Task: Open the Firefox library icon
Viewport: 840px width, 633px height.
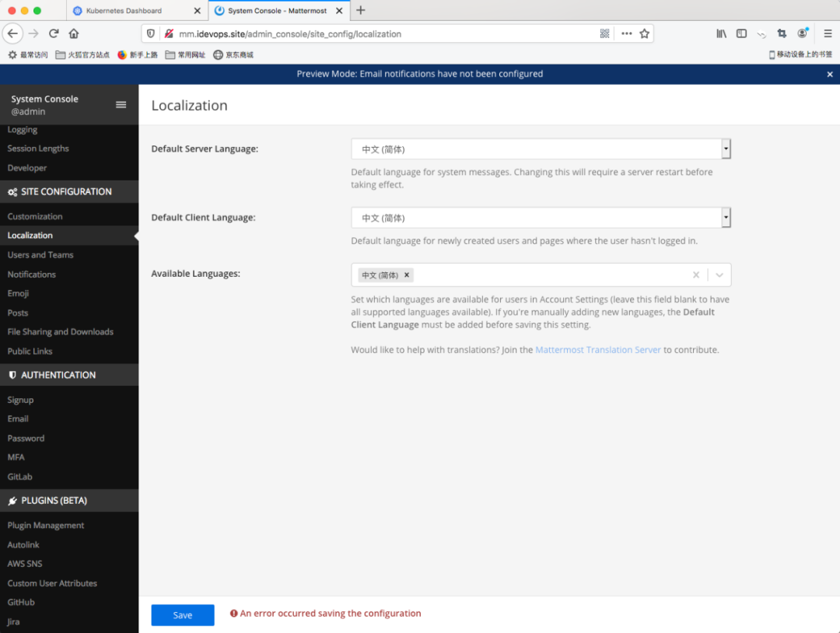Action: [722, 33]
